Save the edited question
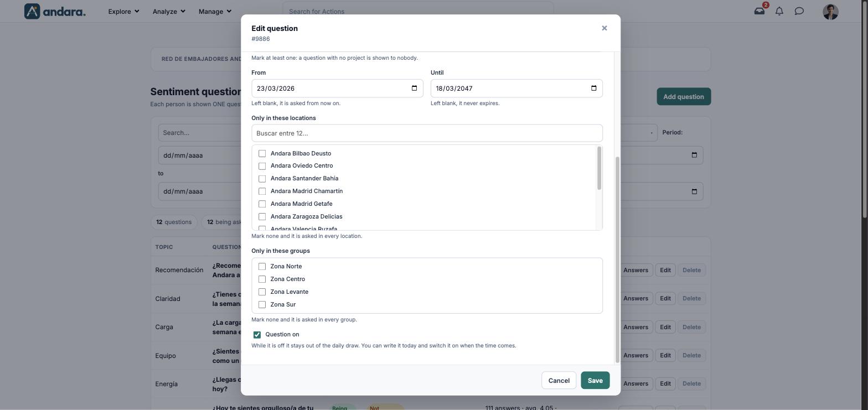 (595, 381)
